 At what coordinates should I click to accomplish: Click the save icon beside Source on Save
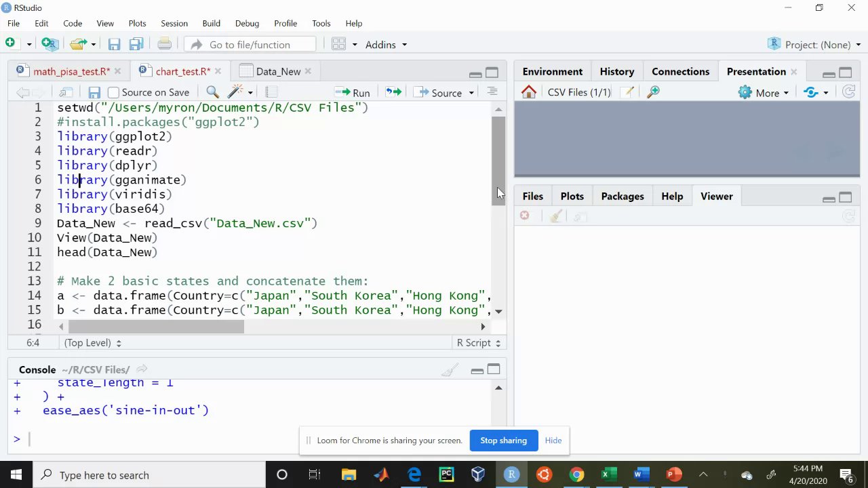point(94,92)
